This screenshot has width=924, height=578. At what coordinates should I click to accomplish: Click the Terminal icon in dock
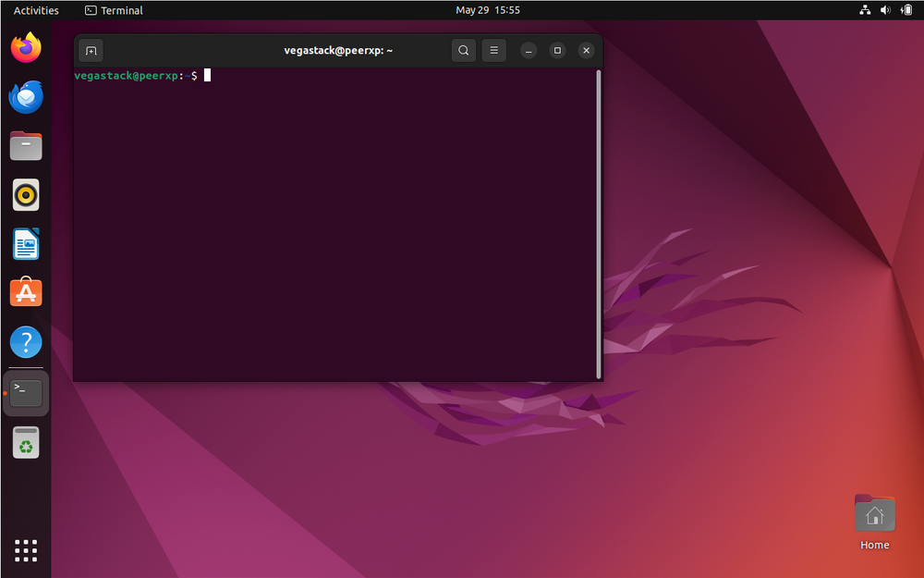tap(26, 393)
